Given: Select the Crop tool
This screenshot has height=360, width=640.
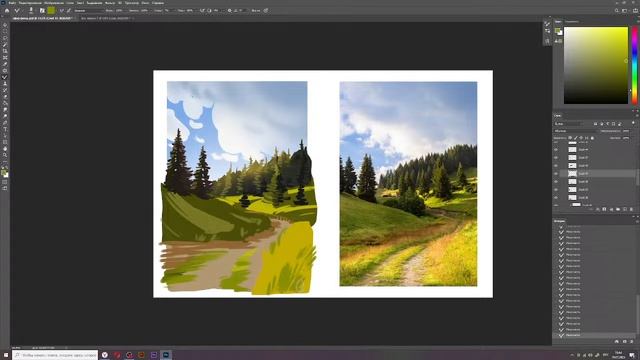Looking at the screenshot, I should pos(5,51).
